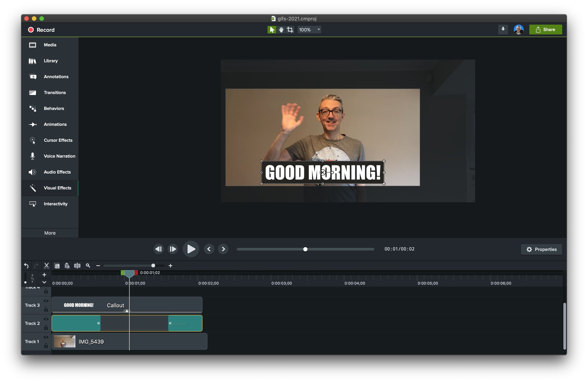Select the Behaviors panel icon

pos(33,108)
